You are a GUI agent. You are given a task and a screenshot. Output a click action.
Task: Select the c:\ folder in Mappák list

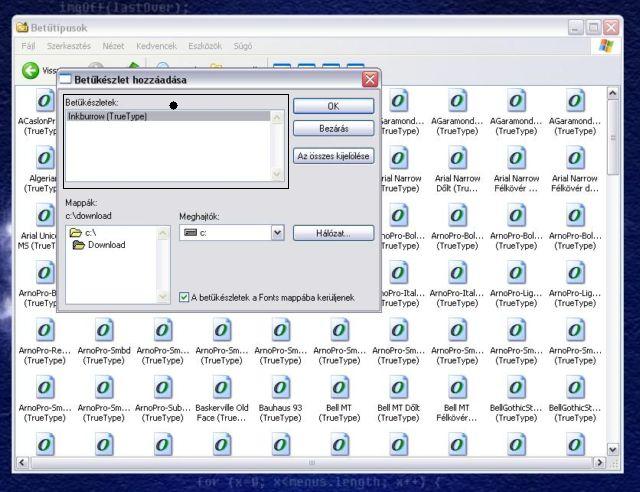(x=89, y=233)
